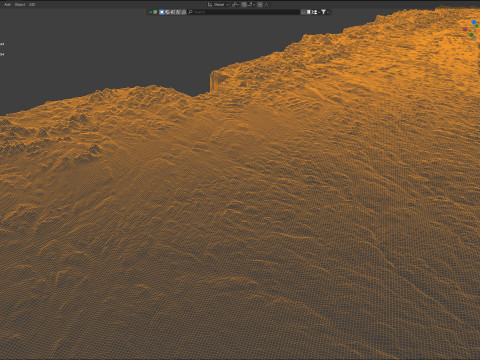Expand the arrow left of the color wheel icon
This screenshot has width=480, height=360.
pos(150,12)
